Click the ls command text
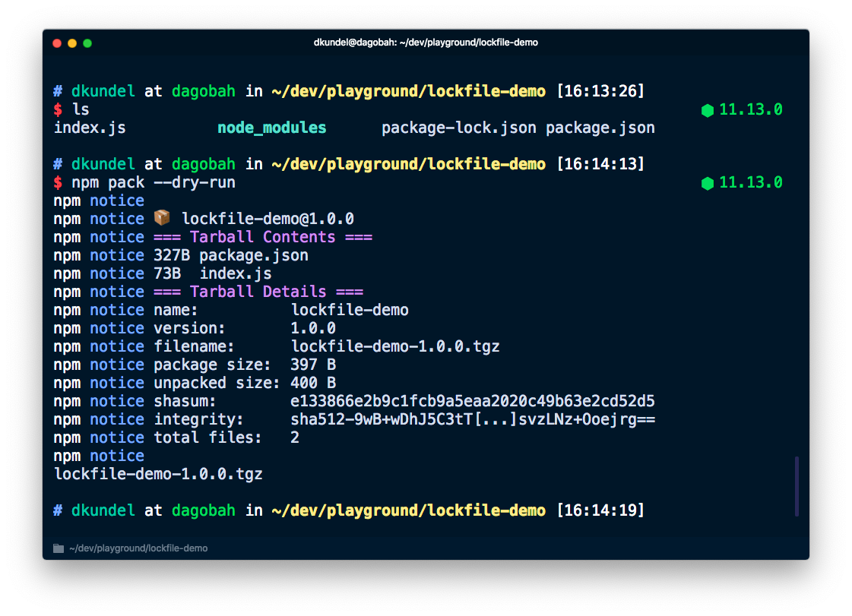Image resolution: width=852 pixels, height=616 pixels. 81,109
